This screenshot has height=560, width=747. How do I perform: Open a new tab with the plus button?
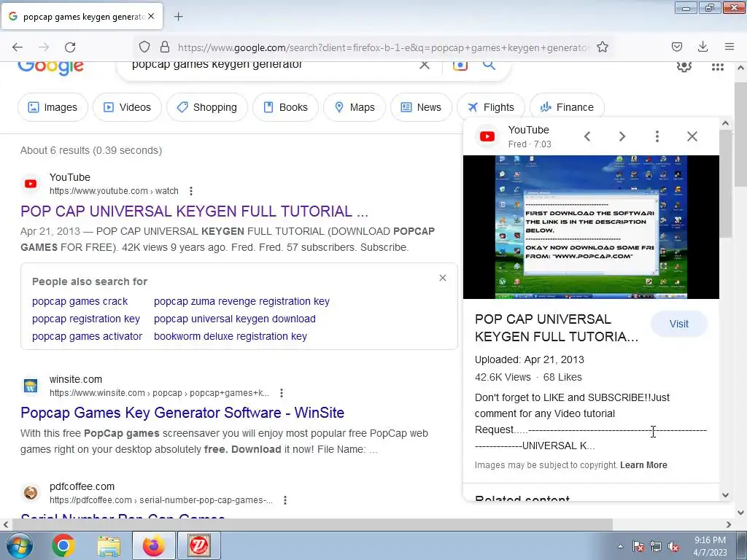pyautogui.click(x=178, y=17)
